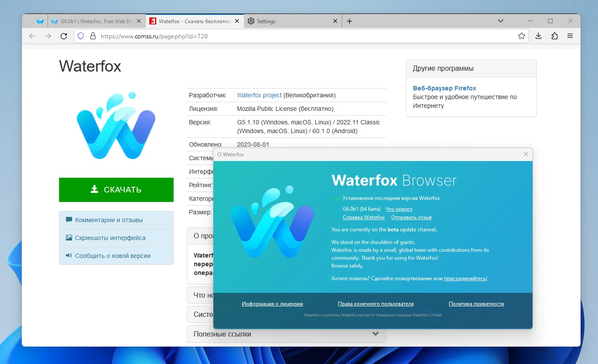598x364 pixels.
Task: Click the Waterfox page heading
Action: click(90, 66)
